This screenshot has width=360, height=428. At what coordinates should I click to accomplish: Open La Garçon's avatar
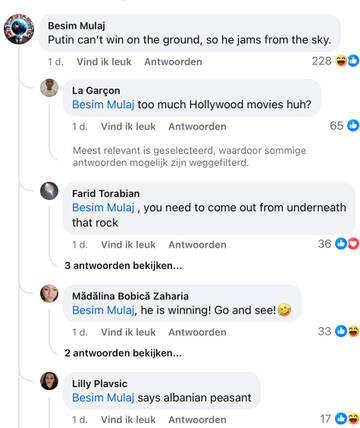49,88
